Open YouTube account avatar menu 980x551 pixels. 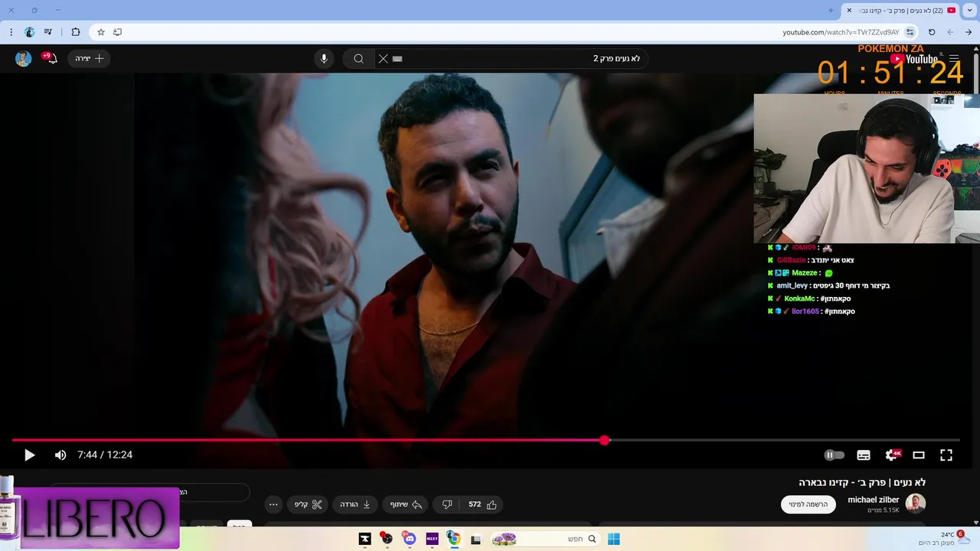pyautogui.click(x=24, y=59)
